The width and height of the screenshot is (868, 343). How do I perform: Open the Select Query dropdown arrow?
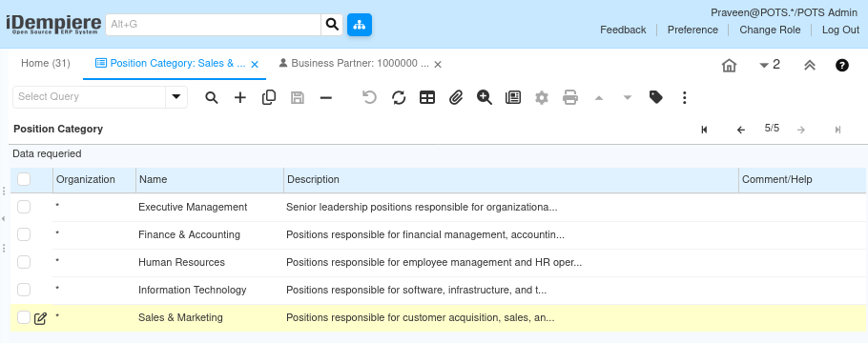[176, 97]
